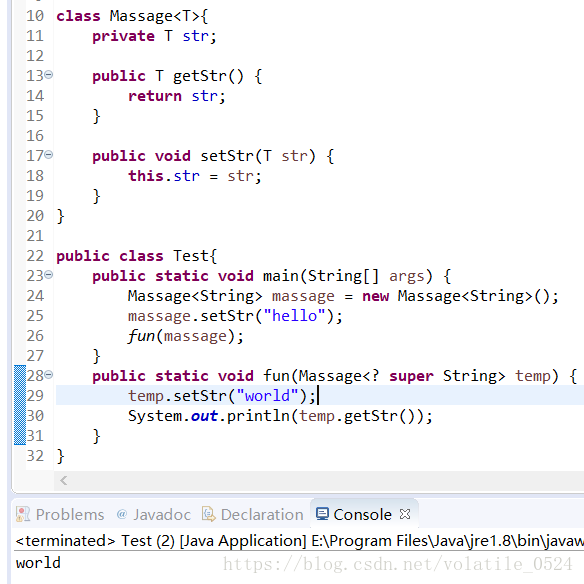Click the 'world' console output
This screenshot has width=584, height=584.
pyautogui.click(x=38, y=563)
